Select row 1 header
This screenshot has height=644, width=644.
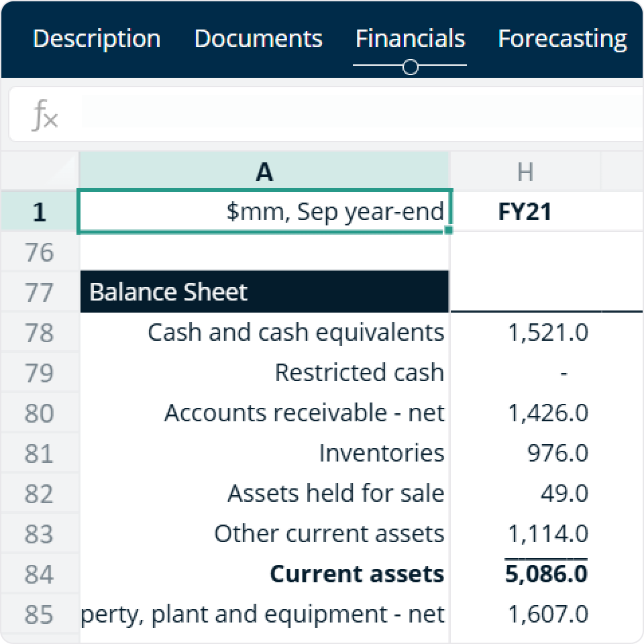tap(40, 212)
